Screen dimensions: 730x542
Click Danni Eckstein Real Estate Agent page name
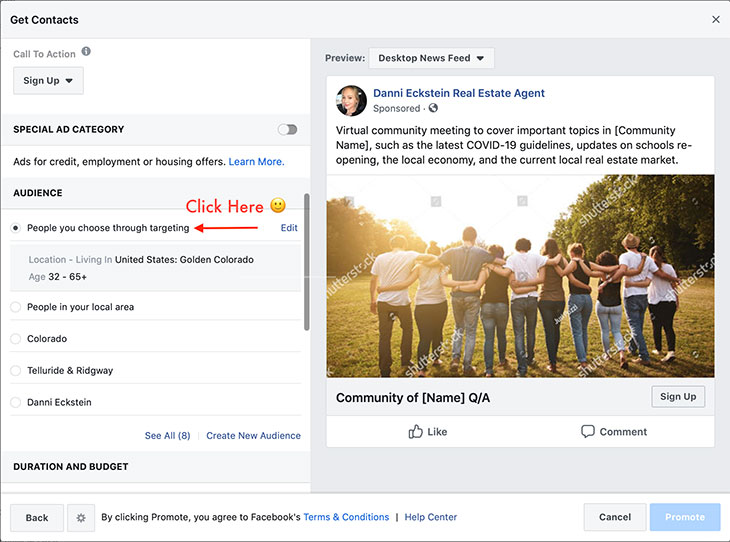(x=459, y=93)
